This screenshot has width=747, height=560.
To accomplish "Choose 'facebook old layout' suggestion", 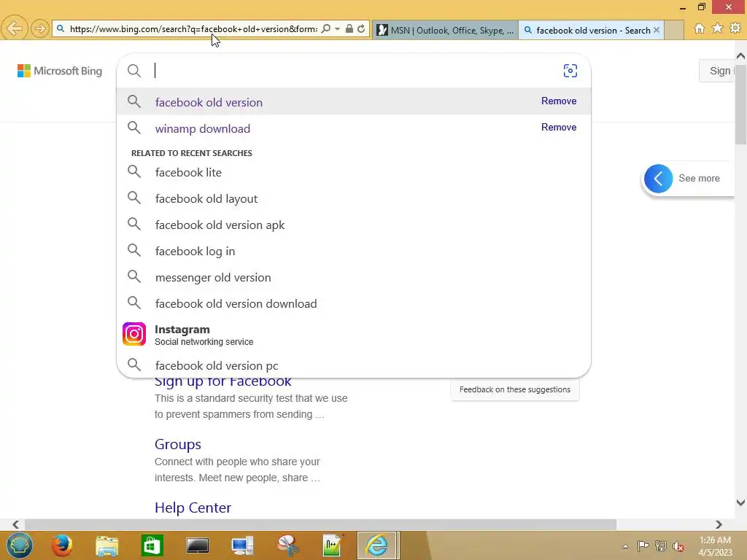I will point(354,198).
